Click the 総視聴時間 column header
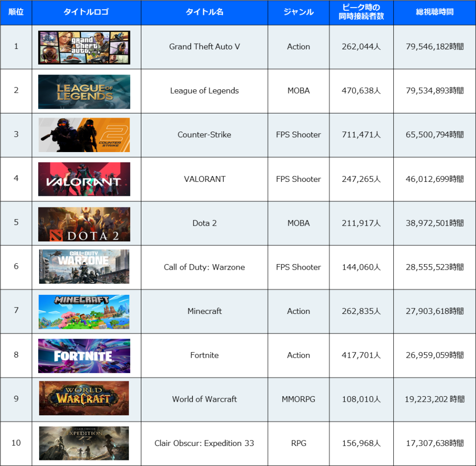The image size is (476, 466). pyautogui.click(x=434, y=12)
